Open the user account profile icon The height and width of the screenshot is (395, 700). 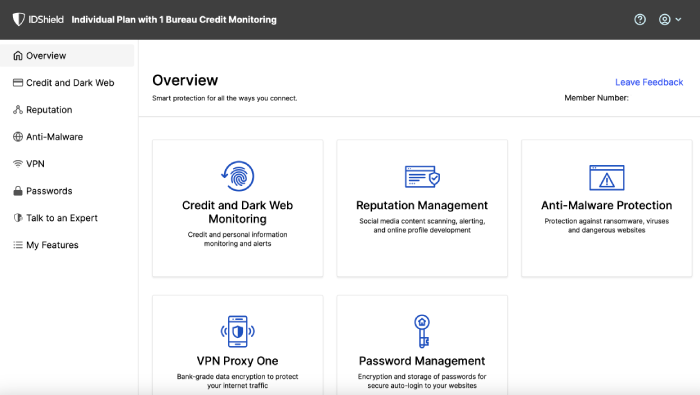[664, 20]
